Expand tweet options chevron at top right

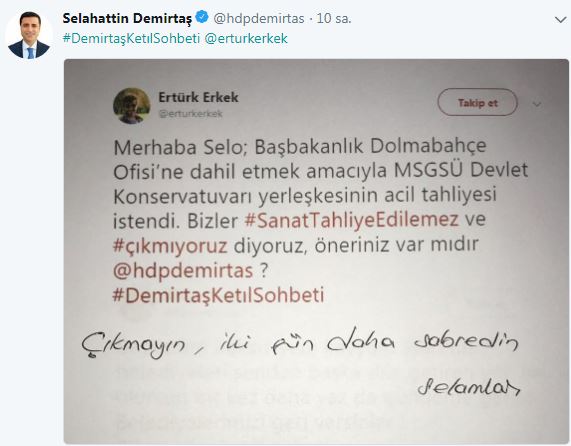(x=560, y=20)
